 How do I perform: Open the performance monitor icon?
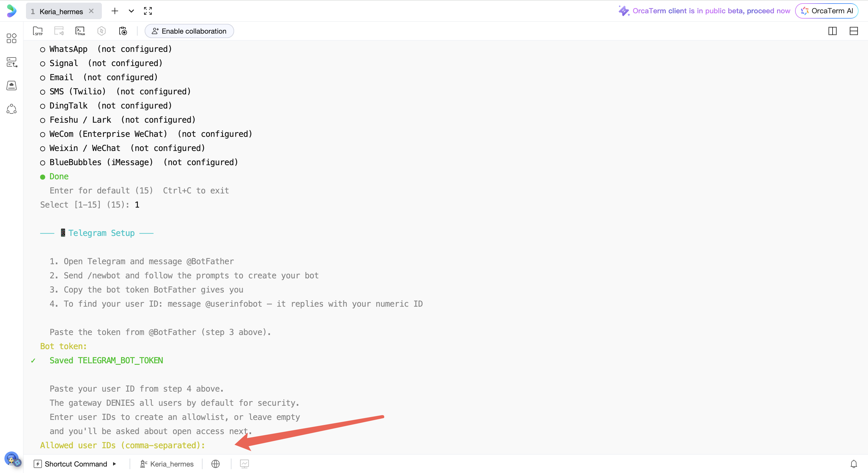(x=244, y=464)
